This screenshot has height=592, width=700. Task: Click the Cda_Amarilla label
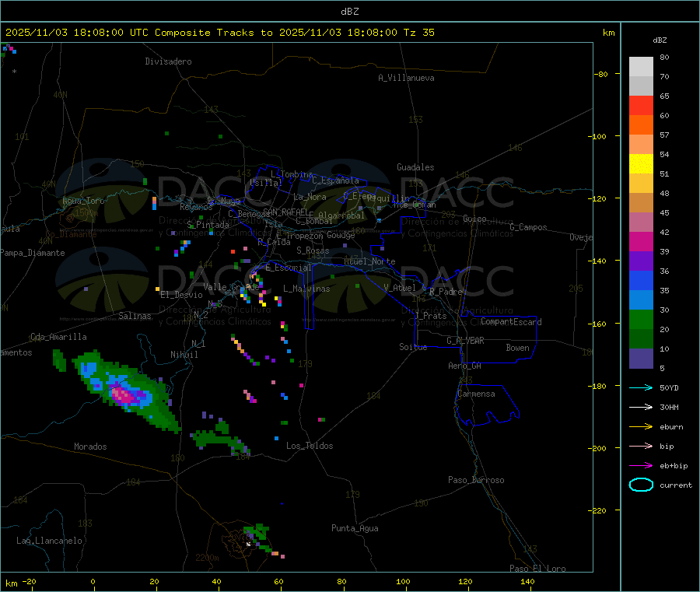pos(58,337)
